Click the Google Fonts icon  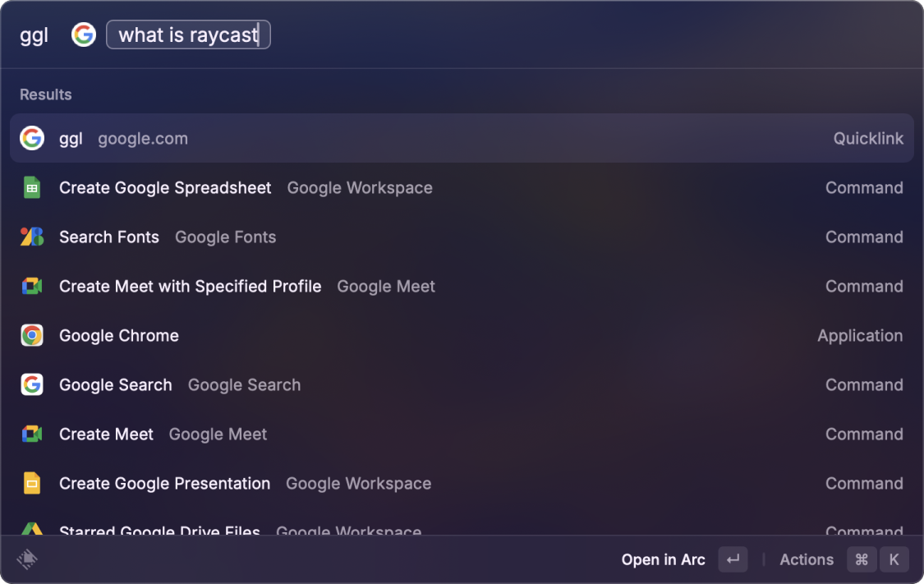point(32,237)
